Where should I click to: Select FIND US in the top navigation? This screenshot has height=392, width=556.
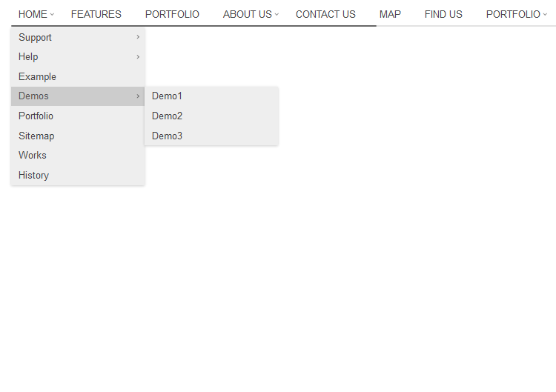click(x=443, y=14)
